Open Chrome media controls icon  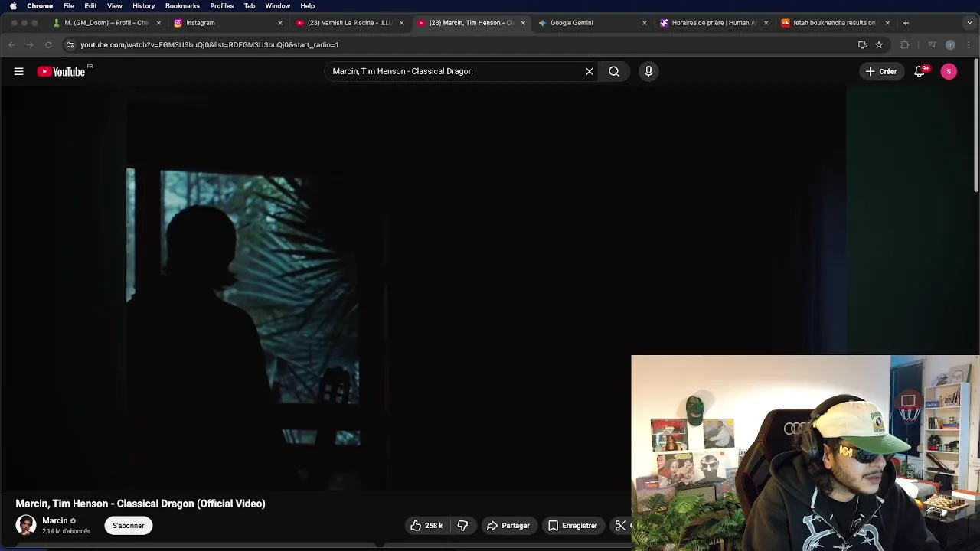pos(932,44)
